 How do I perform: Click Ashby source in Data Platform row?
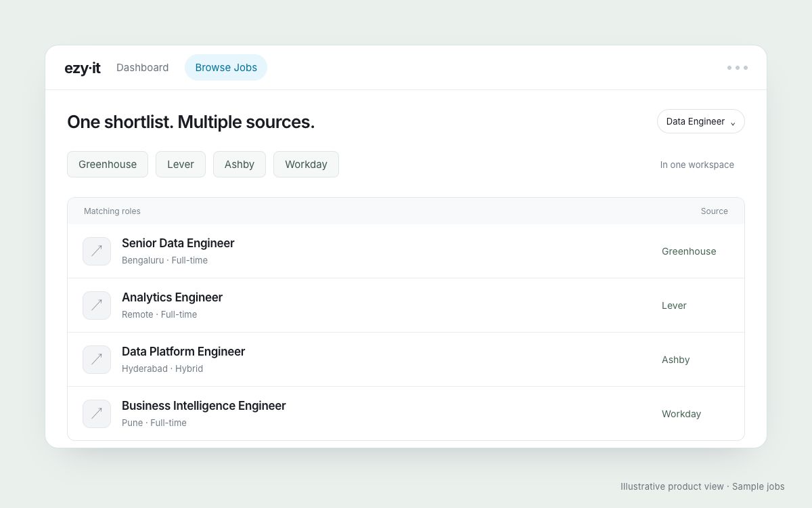tap(675, 360)
